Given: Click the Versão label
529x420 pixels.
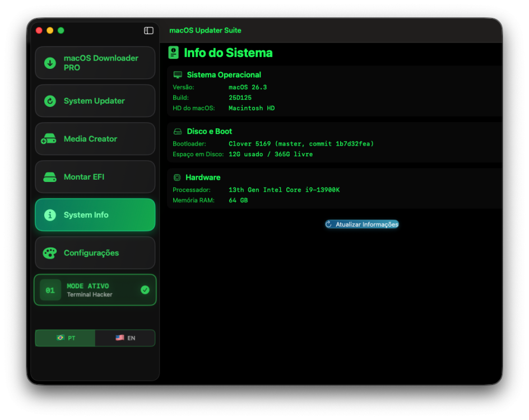Looking at the screenshot, I should (x=184, y=87).
